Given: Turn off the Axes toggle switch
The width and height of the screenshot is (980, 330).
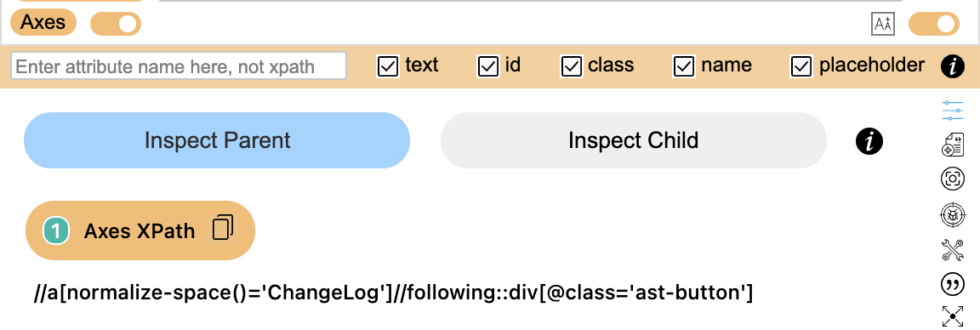Looking at the screenshot, I should 116,25.
